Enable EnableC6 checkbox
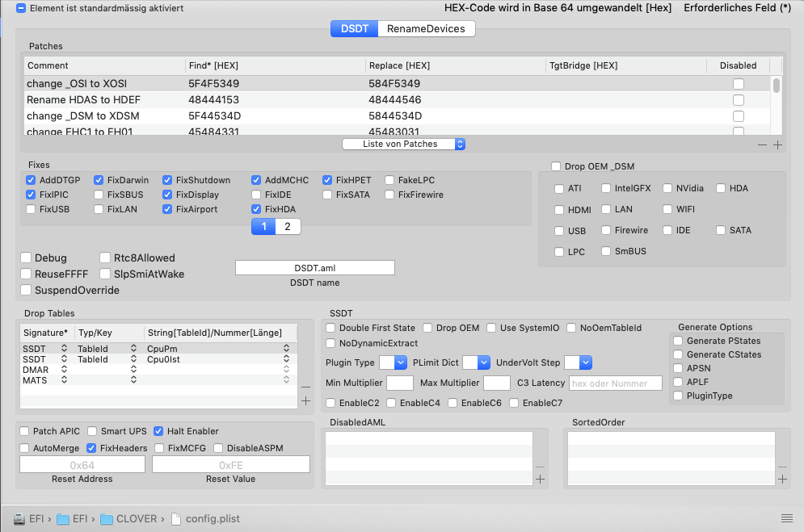Screen dimensions: 804x532 click(453, 403)
